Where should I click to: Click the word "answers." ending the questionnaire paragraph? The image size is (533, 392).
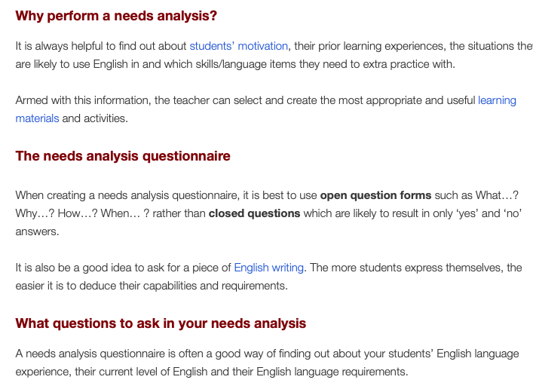[37, 231]
